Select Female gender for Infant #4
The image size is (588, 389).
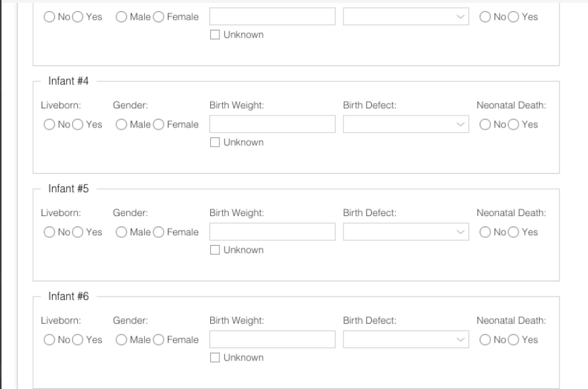(159, 124)
